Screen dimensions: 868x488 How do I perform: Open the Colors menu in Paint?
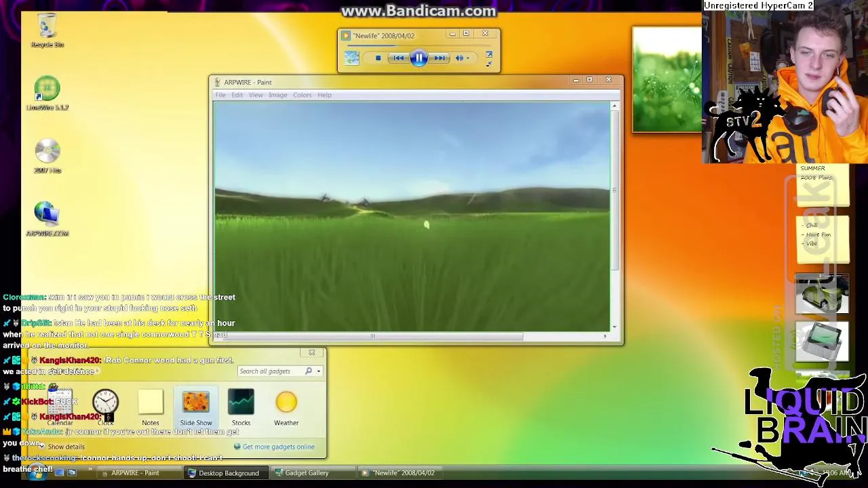point(302,95)
